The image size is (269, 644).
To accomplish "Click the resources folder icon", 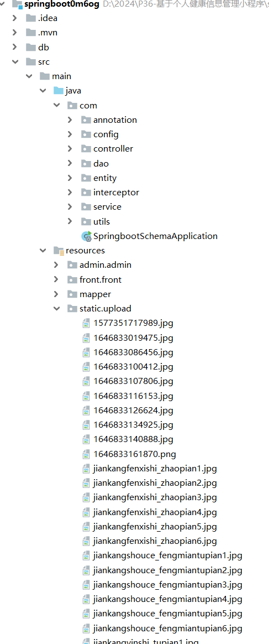I will (x=59, y=251).
